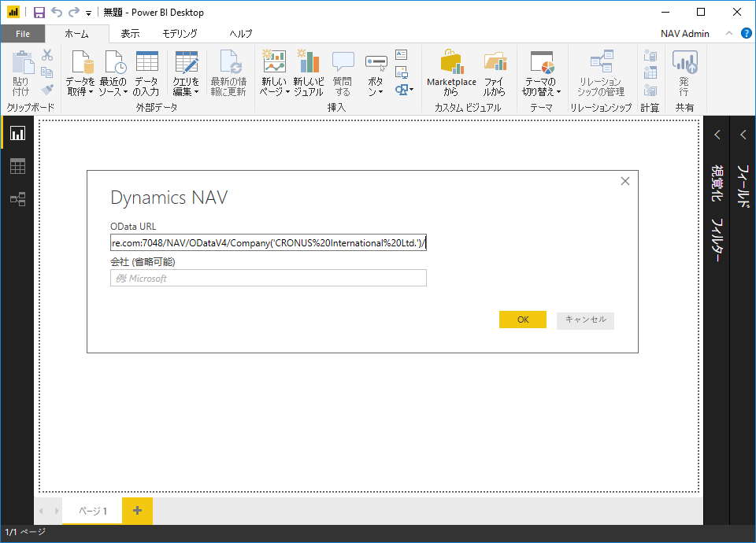The width and height of the screenshot is (756, 543).
Task: Select the 表示 ribbon tab
Action: pos(130,34)
